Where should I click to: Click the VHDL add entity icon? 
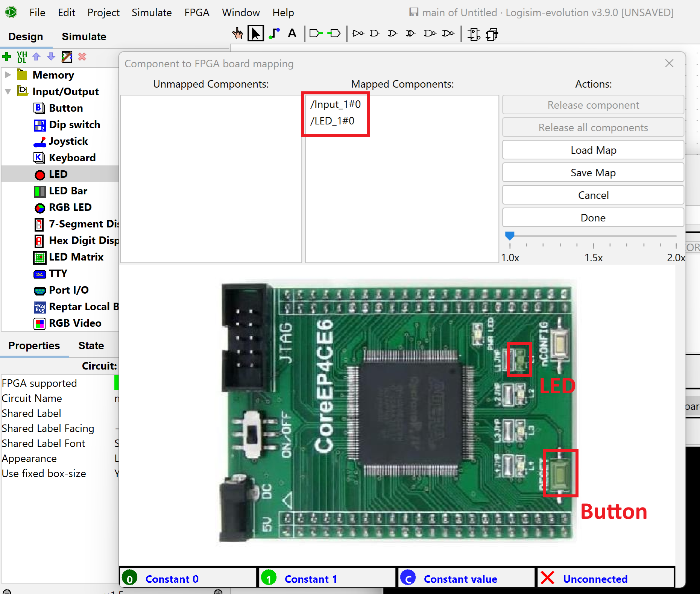[22, 57]
